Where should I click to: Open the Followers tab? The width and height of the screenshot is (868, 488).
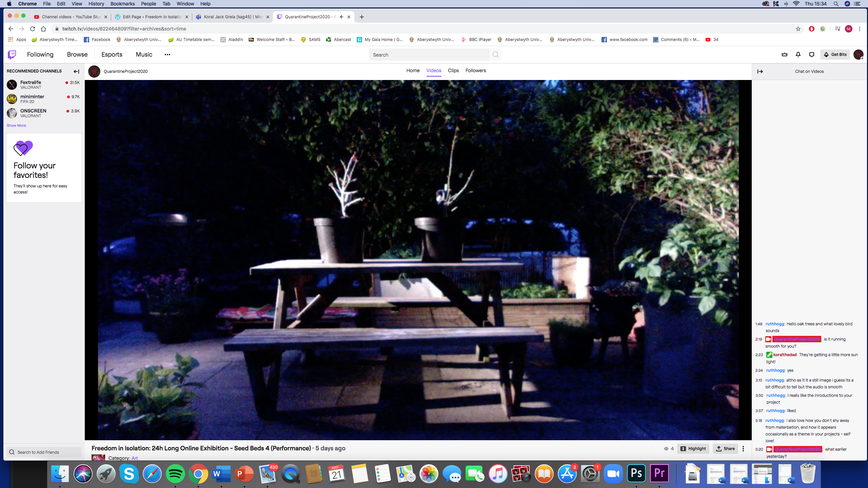pyautogui.click(x=476, y=70)
